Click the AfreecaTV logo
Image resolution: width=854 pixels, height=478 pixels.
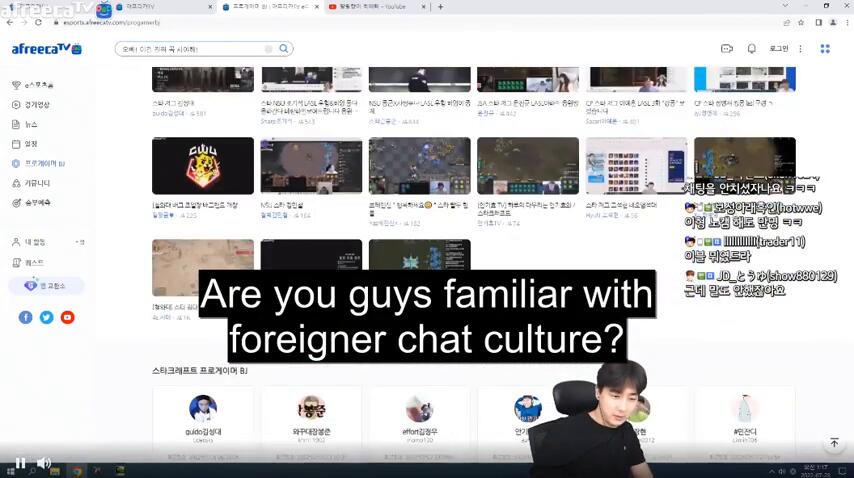click(46, 49)
